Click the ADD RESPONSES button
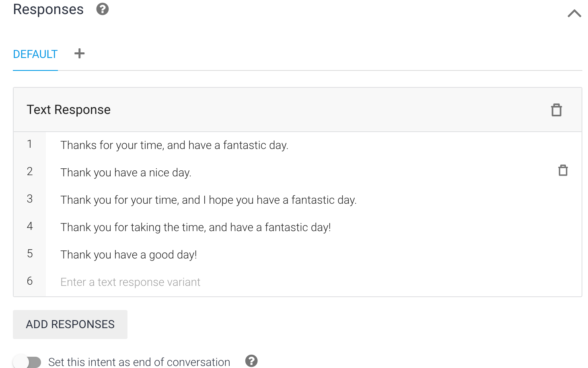Image resolution: width=588 pixels, height=368 pixels. 70,325
